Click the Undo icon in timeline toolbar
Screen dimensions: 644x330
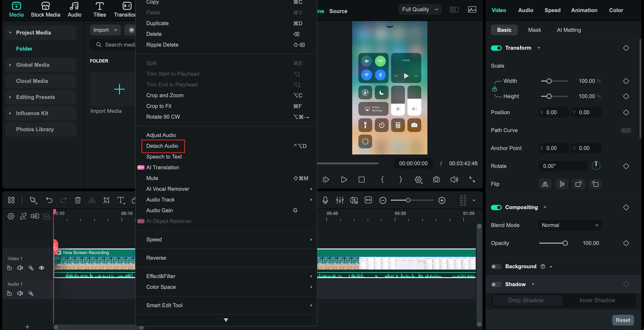pyautogui.click(x=49, y=200)
